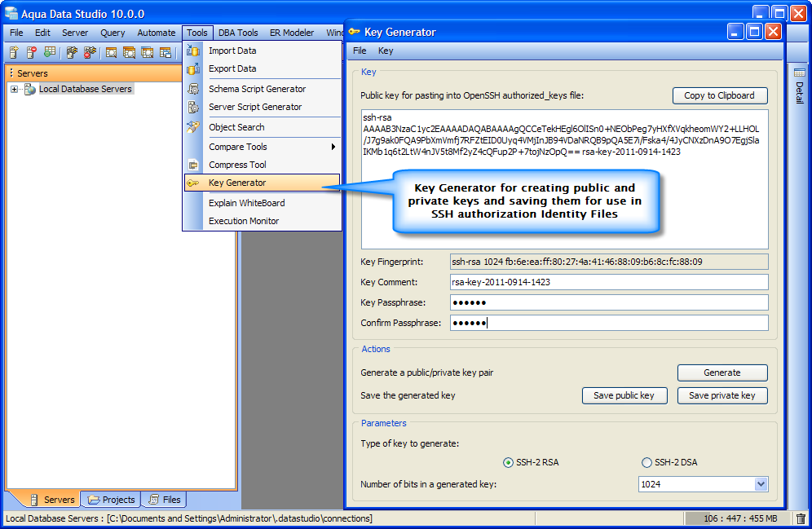The image size is (812, 529).
Task: Click the public key text area
Action: point(564,179)
